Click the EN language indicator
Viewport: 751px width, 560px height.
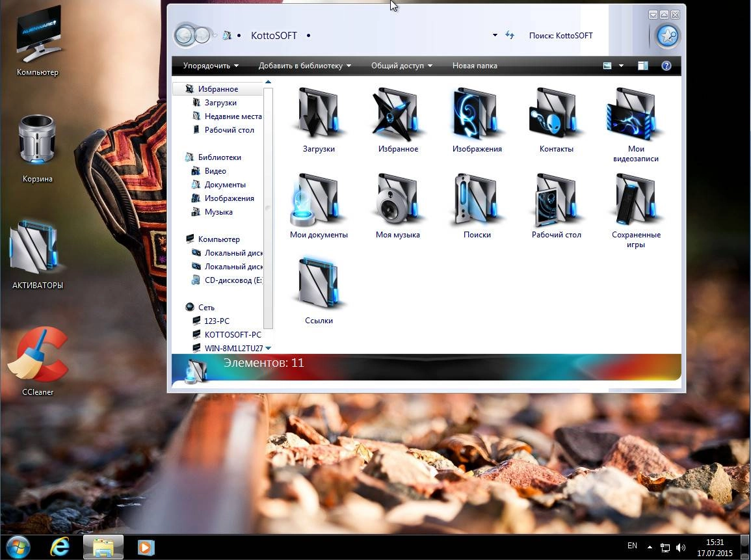pyautogui.click(x=632, y=546)
